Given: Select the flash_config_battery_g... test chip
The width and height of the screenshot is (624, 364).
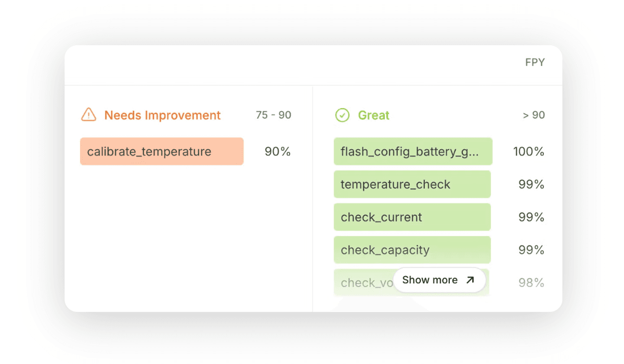Looking at the screenshot, I should pos(412,151).
